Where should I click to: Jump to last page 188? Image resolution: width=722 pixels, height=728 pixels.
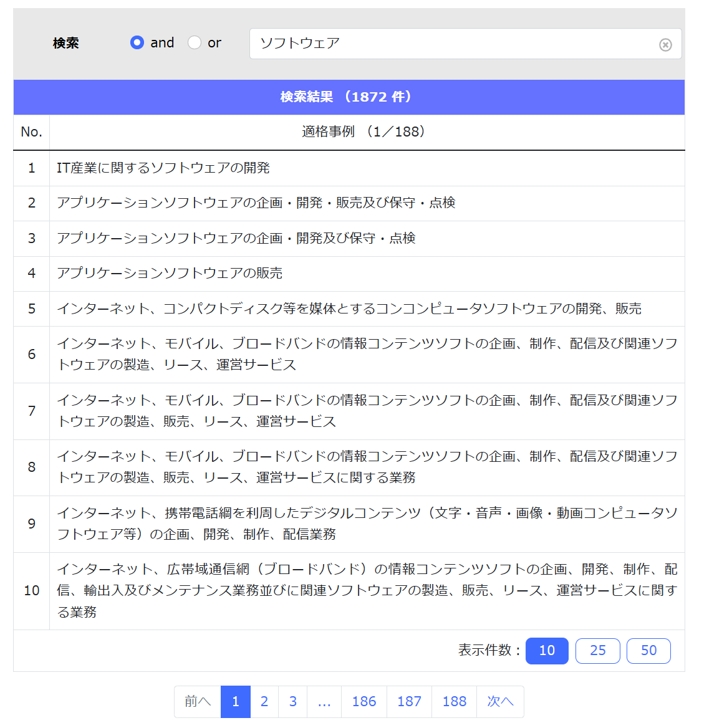454,701
